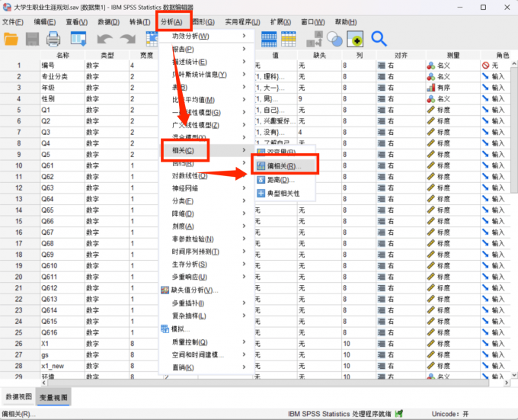Toggle the value labels icon with A and 1
The width and height of the screenshot is (518, 420).
314,39
